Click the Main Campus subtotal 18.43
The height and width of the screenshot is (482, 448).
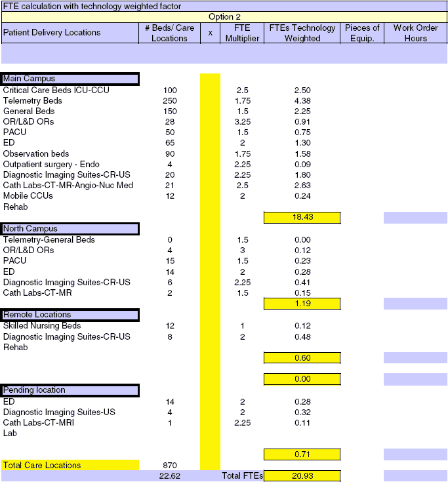tap(302, 218)
